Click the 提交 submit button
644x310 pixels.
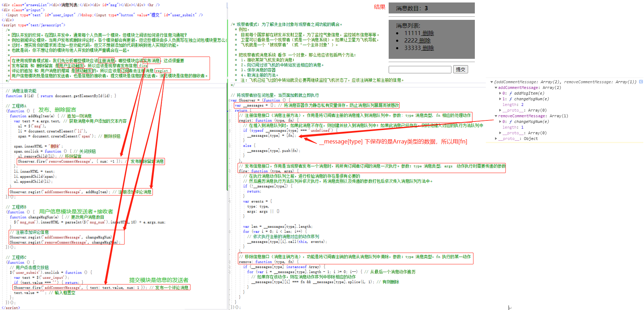tap(460, 69)
